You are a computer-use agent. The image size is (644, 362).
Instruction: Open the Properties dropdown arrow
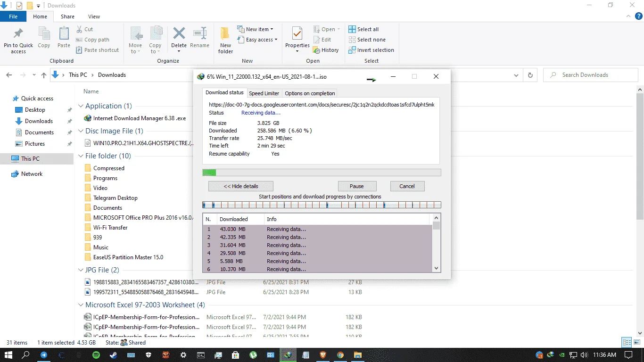[x=297, y=51]
